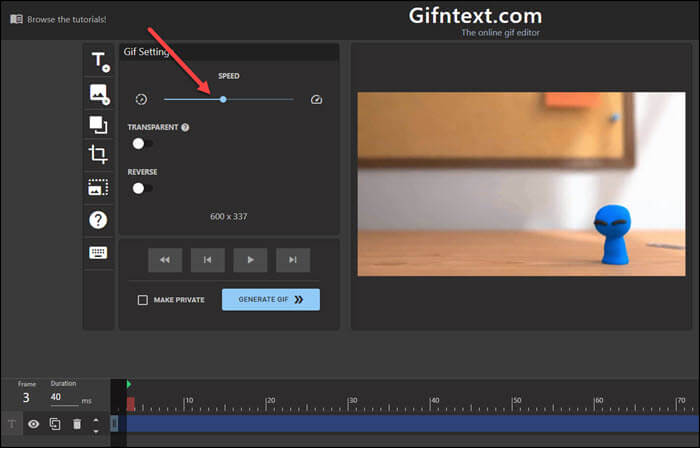Duplicate the layer with copy icon

tap(55, 424)
